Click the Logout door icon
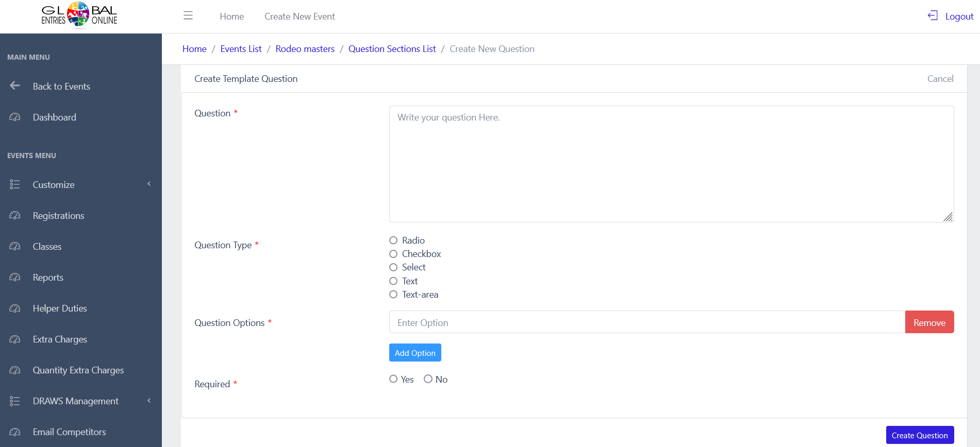Screen dimensions: 980x447 pyautogui.click(x=933, y=16)
